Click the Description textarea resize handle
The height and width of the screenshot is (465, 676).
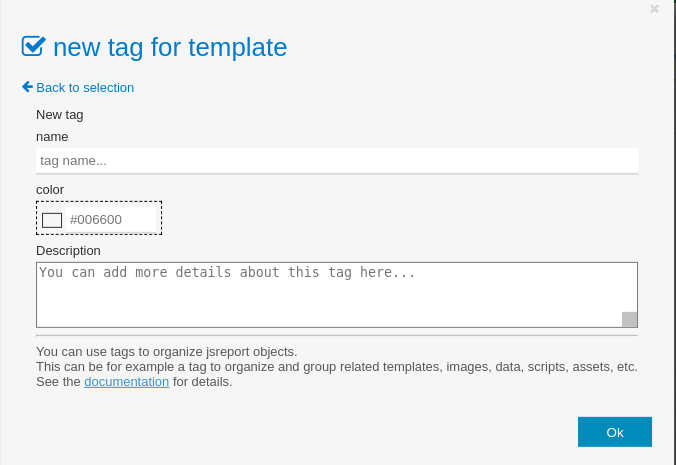coord(629,319)
